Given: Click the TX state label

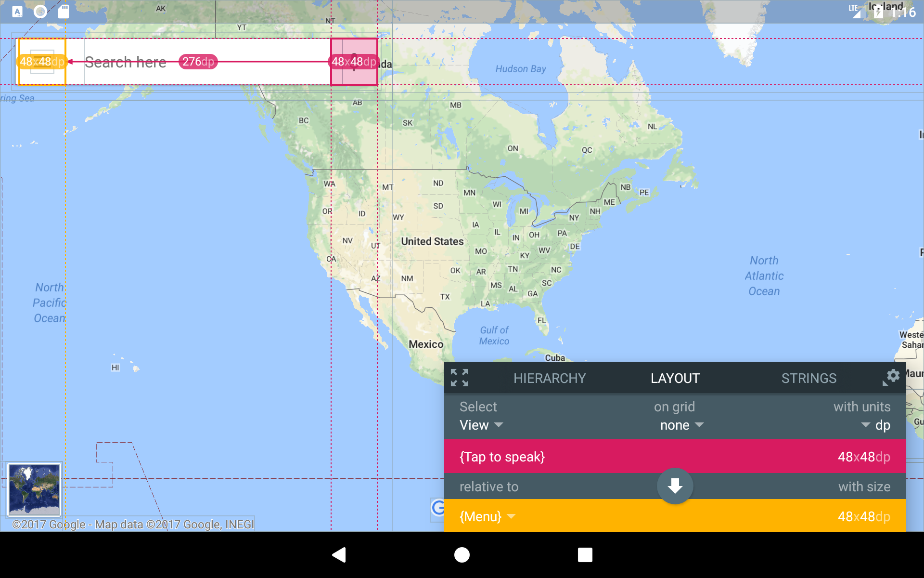Looking at the screenshot, I should 445,297.
